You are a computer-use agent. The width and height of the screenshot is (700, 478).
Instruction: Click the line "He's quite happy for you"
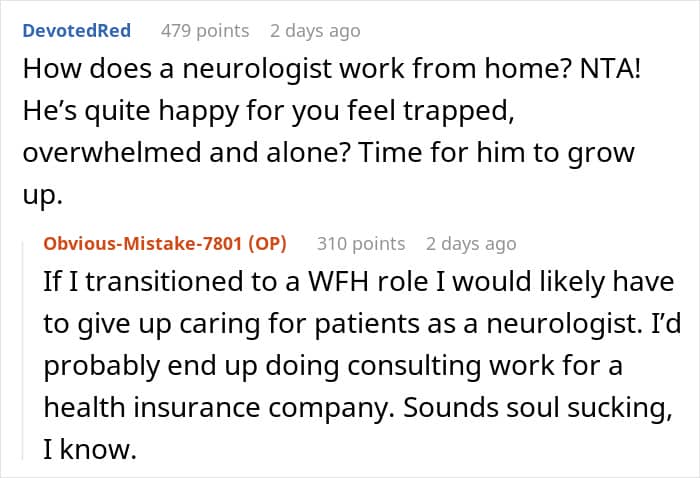[269, 112]
